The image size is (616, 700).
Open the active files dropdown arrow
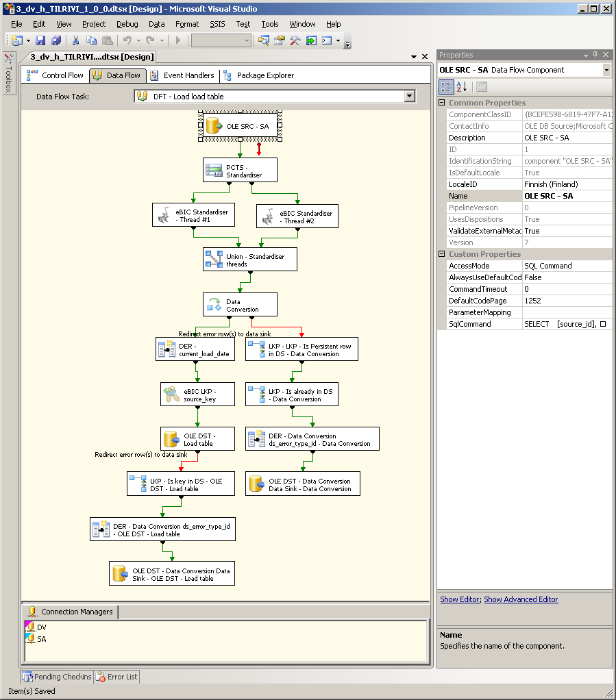(414, 57)
